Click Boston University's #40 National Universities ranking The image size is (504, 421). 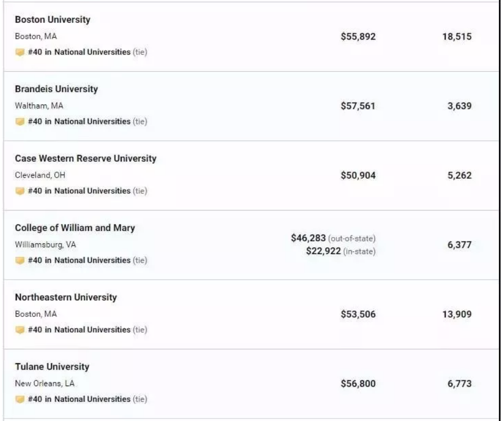click(x=79, y=52)
